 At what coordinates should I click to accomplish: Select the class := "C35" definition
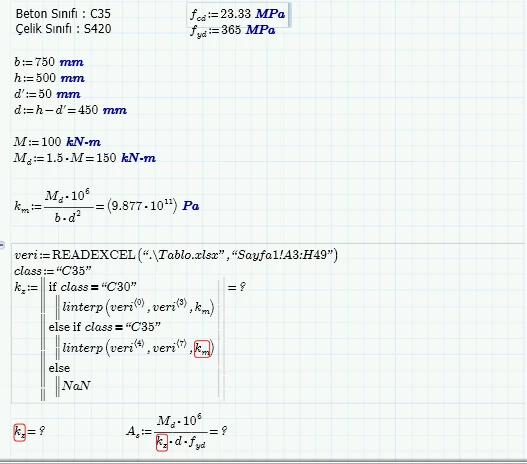click(53, 270)
